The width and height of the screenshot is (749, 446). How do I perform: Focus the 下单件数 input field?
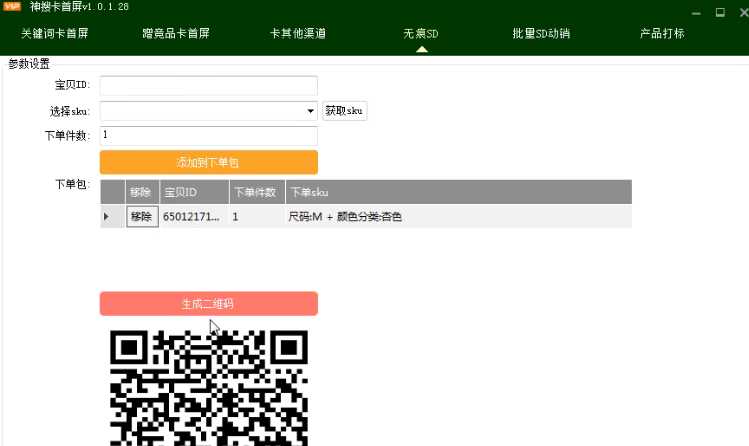(209, 136)
